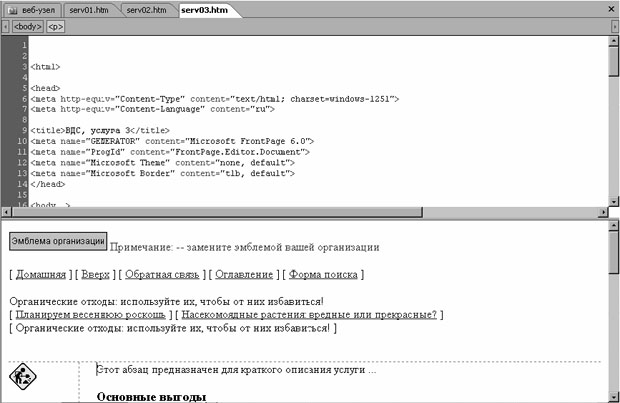Image resolution: width=620 pixels, height=403 pixels.
Task: Click the GENERATOR meta line
Action: click(x=172, y=141)
